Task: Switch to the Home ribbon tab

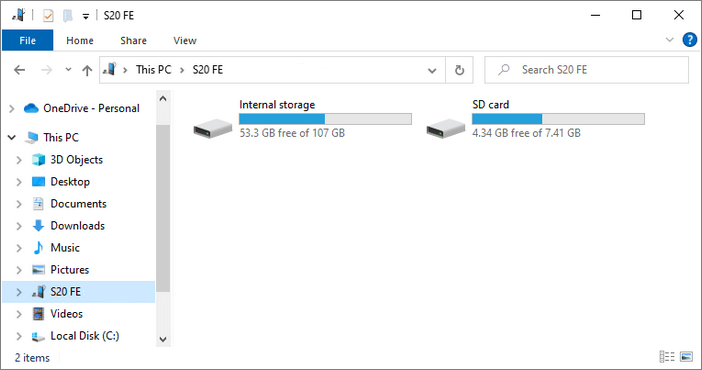Action: (x=80, y=40)
